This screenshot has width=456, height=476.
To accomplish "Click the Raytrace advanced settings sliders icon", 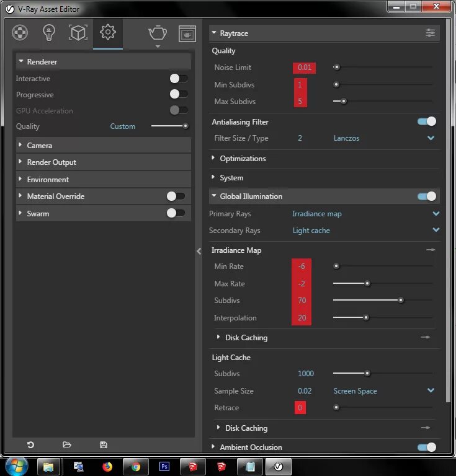I will click(x=430, y=33).
